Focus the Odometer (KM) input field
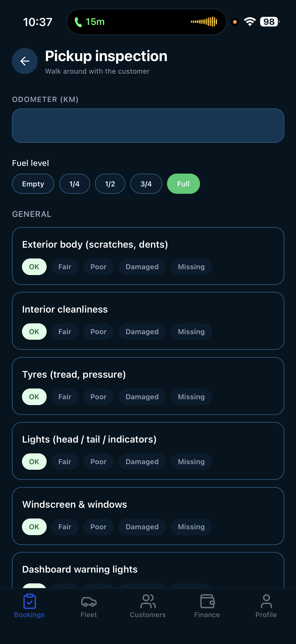 tap(148, 126)
